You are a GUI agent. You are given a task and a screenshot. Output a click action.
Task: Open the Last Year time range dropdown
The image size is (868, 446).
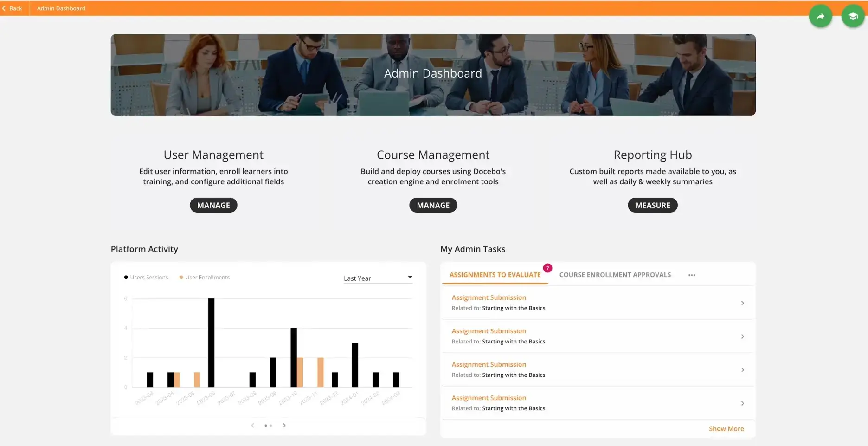click(x=378, y=278)
